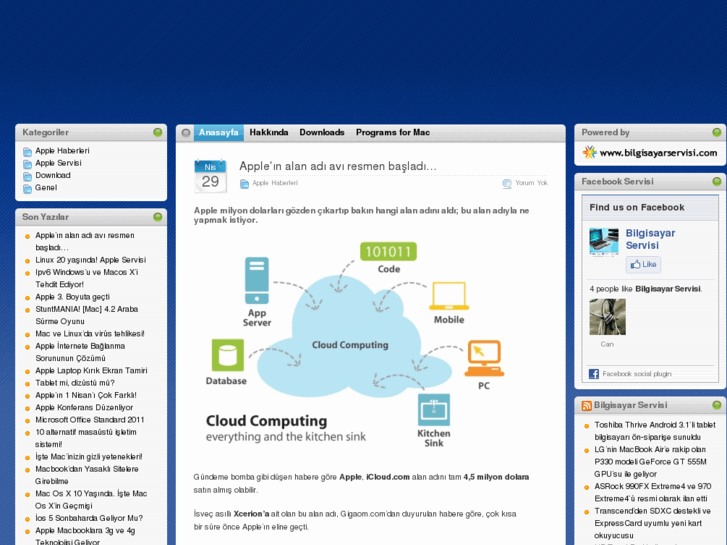The image size is (727, 545).
Task: Click folder icon next to Apple Servisi category
Action: pyautogui.click(x=27, y=164)
